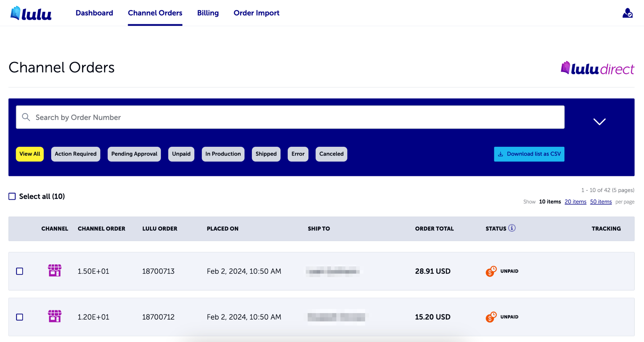Viewport: 644px width, 342px height.
Task: Toggle the Select all (10) checkbox
Action: click(x=12, y=196)
